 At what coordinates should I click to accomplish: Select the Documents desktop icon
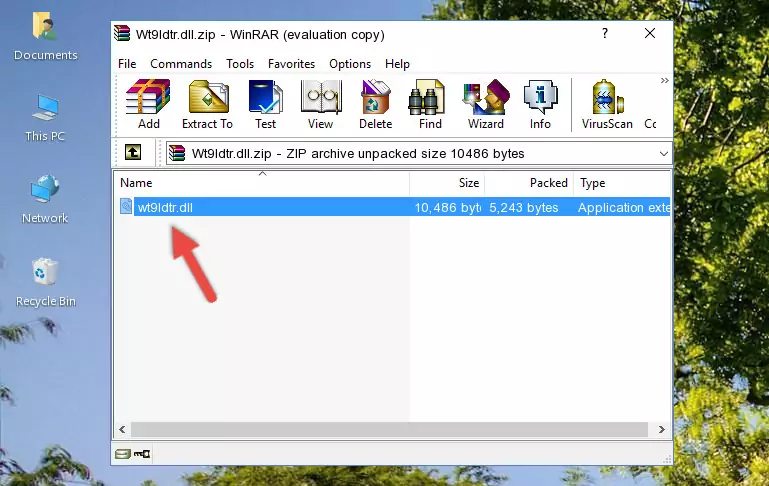pos(45,37)
